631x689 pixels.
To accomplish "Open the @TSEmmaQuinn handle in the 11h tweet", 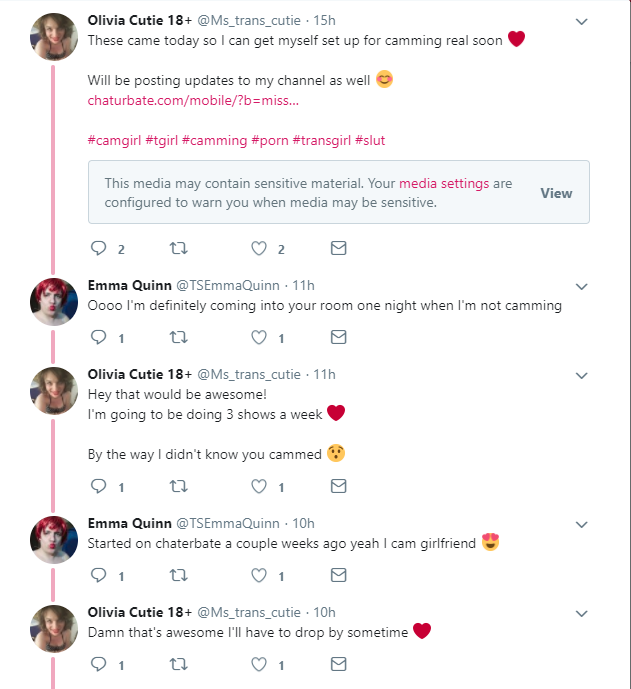I will [227, 286].
